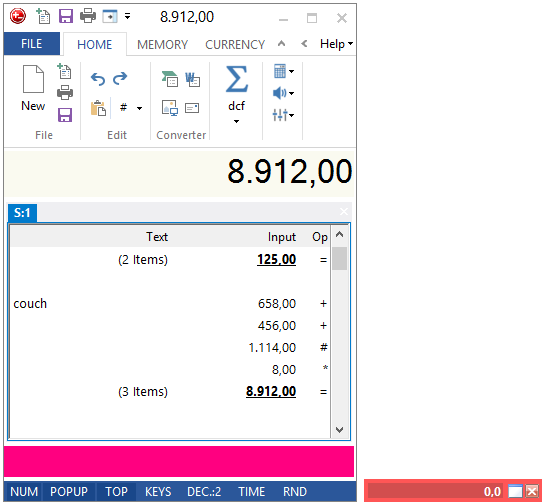The height and width of the screenshot is (504, 545).
Task: Select the couch text entry
Action: pos(30,303)
